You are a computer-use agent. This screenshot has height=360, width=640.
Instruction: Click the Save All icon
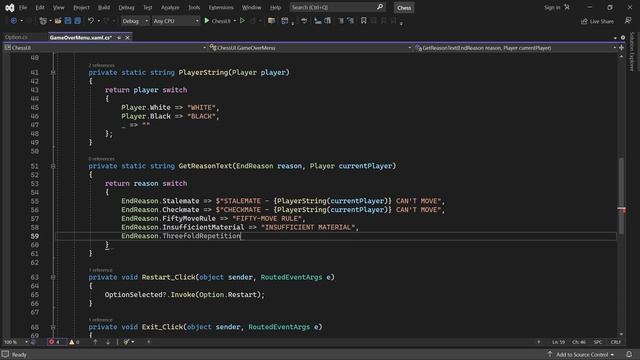(x=77, y=21)
